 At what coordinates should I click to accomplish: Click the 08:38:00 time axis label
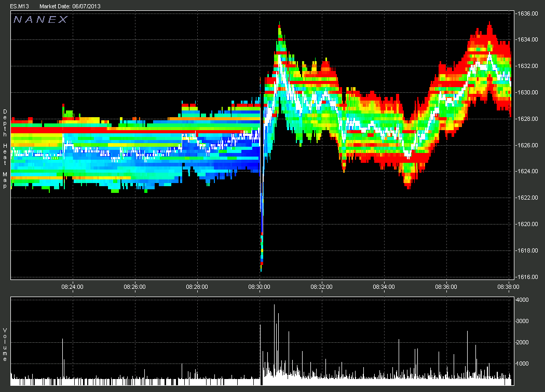[x=508, y=287]
